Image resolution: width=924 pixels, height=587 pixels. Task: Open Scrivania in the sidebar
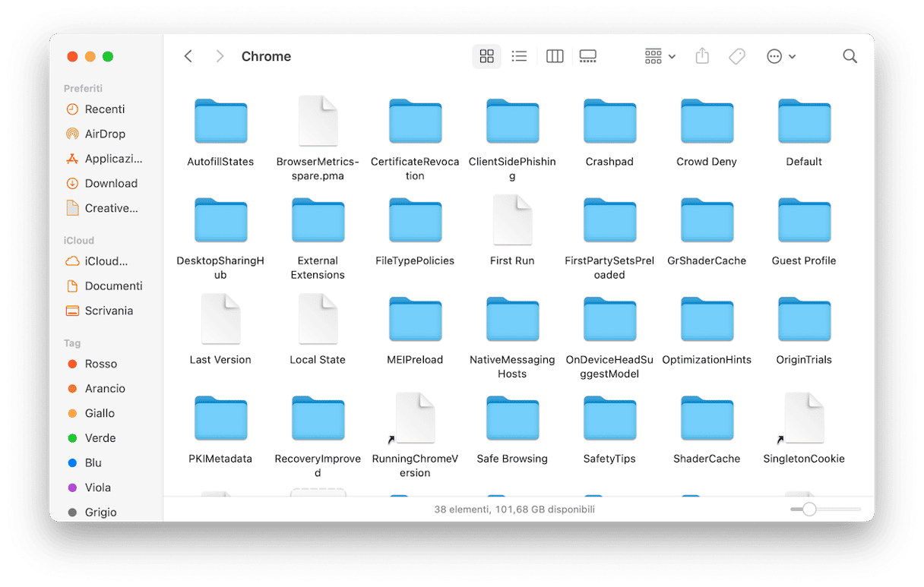(x=105, y=311)
